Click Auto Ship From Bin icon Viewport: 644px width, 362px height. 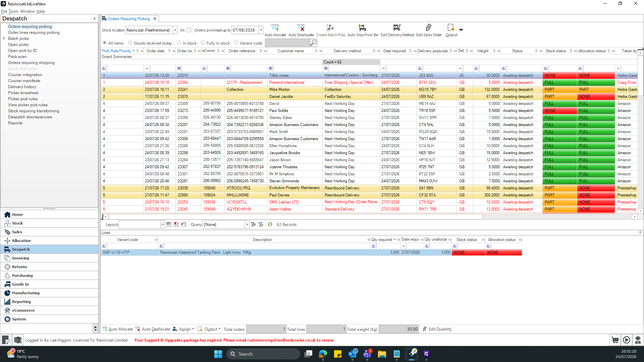pos(363,28)
